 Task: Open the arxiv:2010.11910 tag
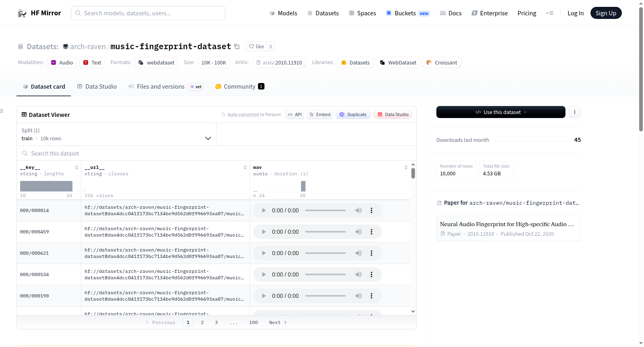pos(279,62)
